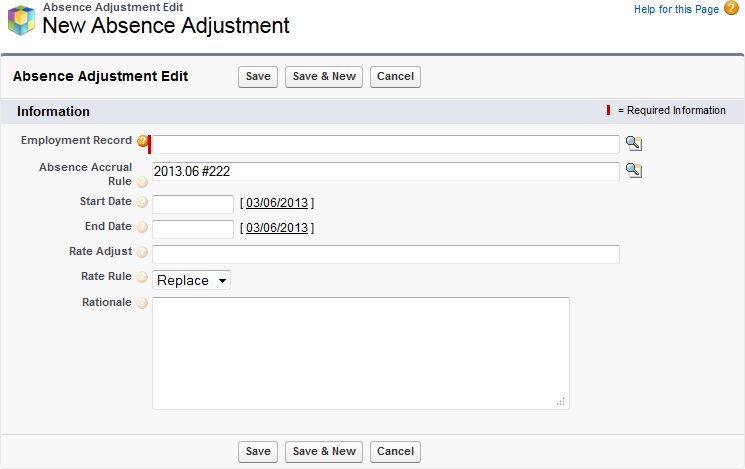Click the Rate Rule help icon
The height and width of the screenshot is (469, 745).
pyautogui.click(x=142, y=278)
